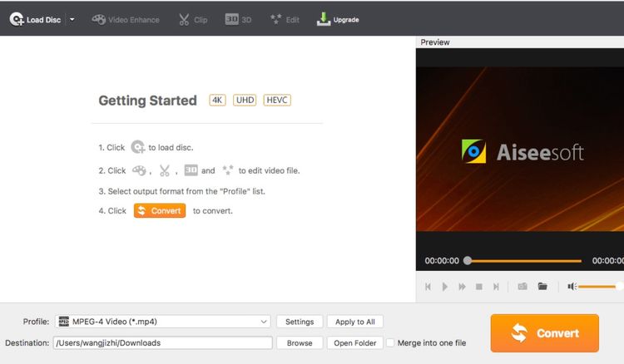Image resolution: width=624 pixels, height=364 pixels.
Task: Click the Settings button
Action: pos(300,322)
